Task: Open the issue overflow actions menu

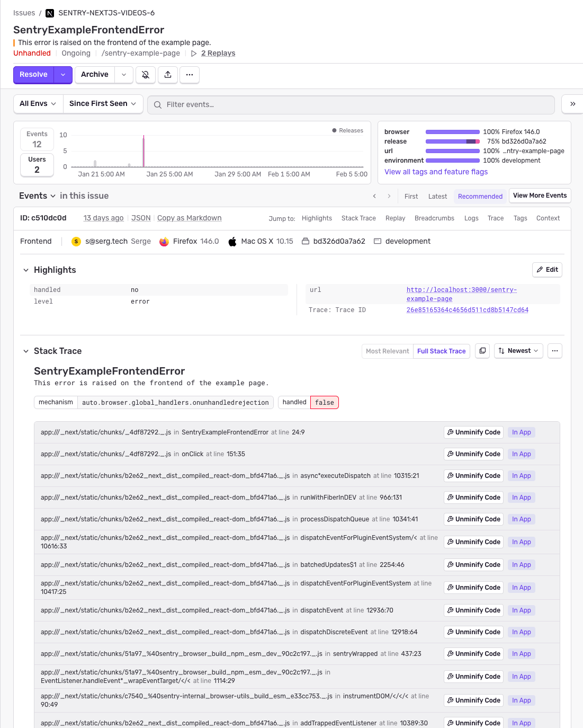Action: [189, 75]
